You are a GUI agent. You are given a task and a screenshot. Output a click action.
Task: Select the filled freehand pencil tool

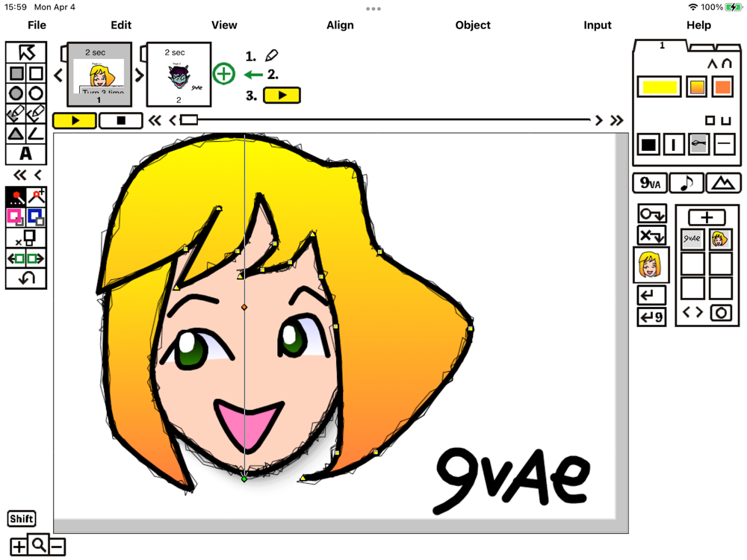16,113
